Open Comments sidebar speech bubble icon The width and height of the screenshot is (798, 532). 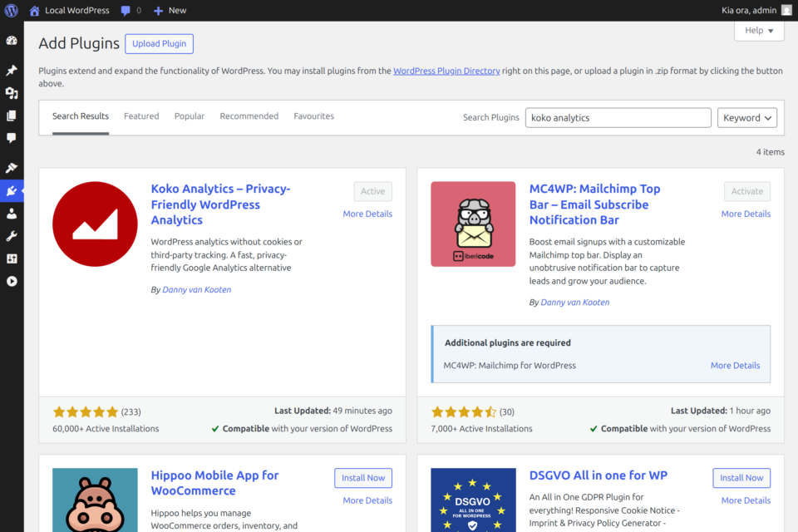[12, 138]
